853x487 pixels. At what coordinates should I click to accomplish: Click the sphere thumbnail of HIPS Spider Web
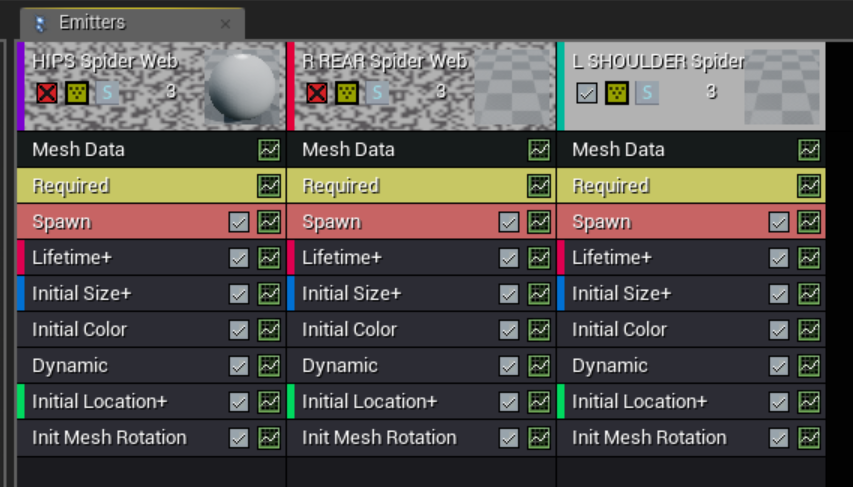point(240,87)
